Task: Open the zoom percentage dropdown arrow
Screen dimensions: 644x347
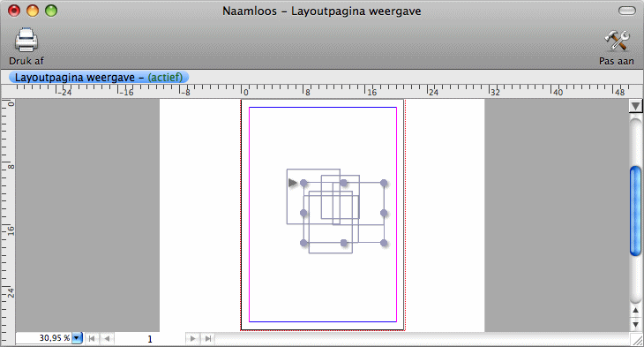Action: coord(77,338)
